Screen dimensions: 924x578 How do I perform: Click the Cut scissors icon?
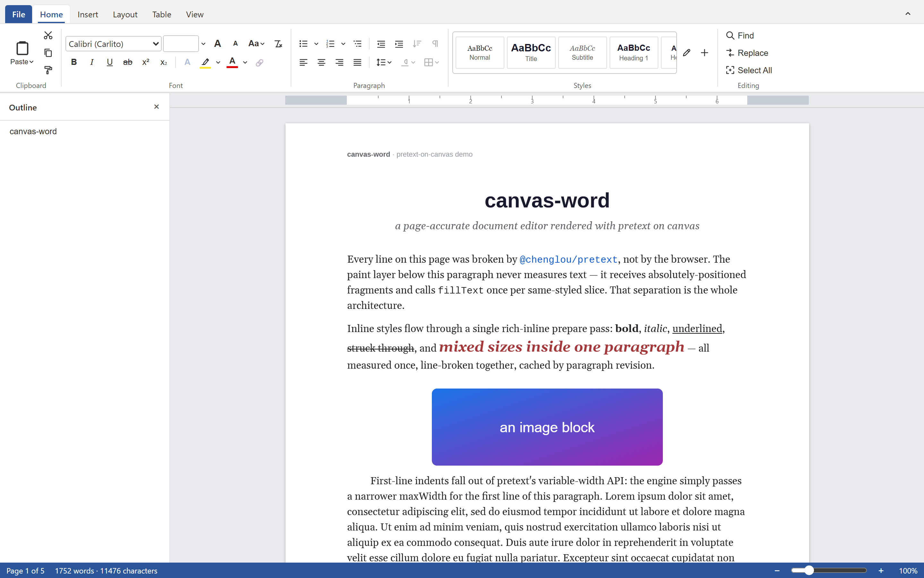click(x=48, y=35)
